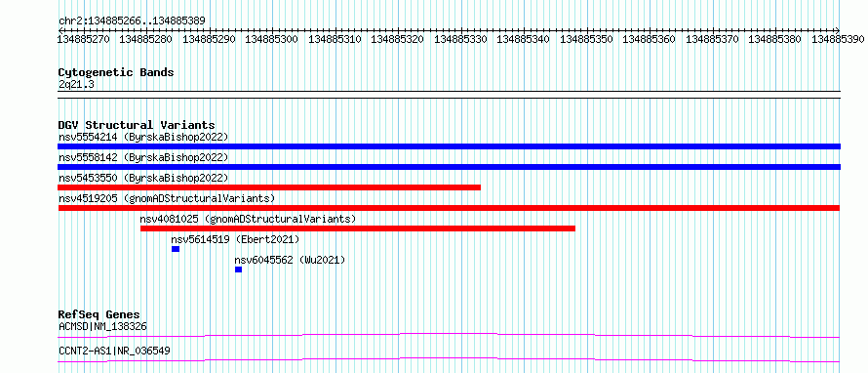868x373 pixels.
Task: Click ruler position 134885280
Action: pos(146,39)
